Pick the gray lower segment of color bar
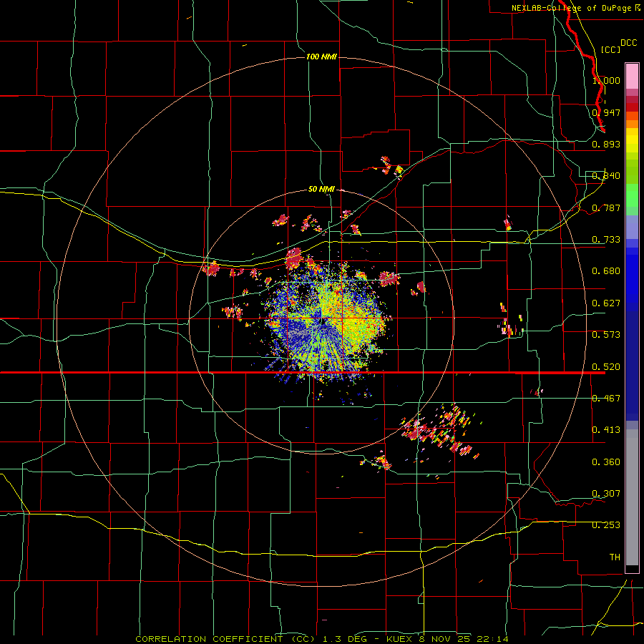The image size is (644, 644). pos(632,497)
